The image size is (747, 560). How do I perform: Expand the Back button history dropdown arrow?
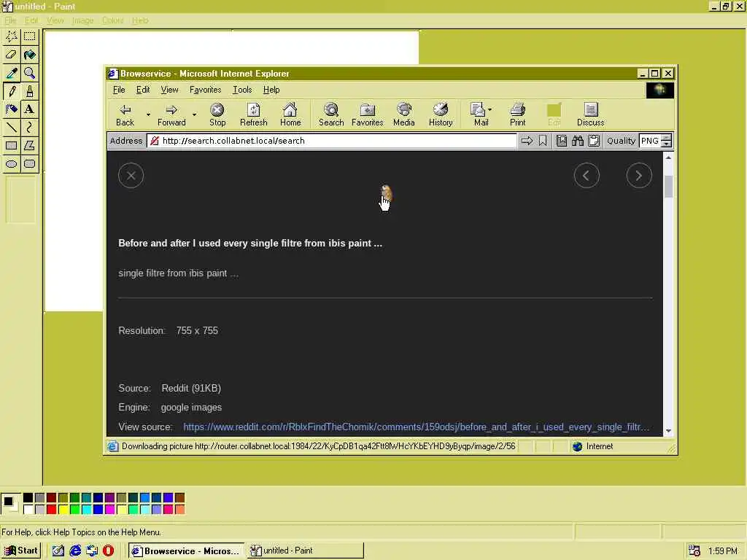point(148,114)
